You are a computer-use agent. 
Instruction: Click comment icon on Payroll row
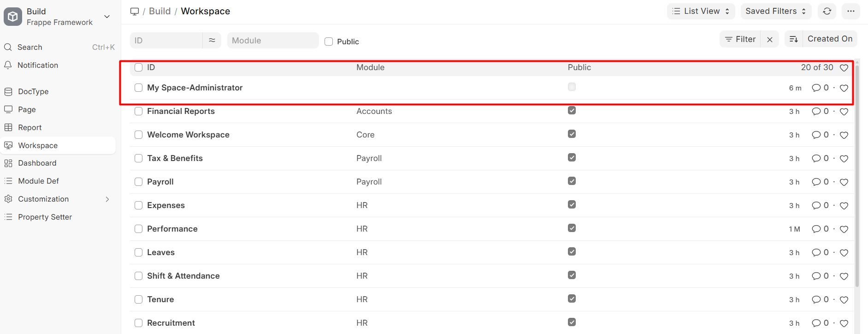(816, 182)
